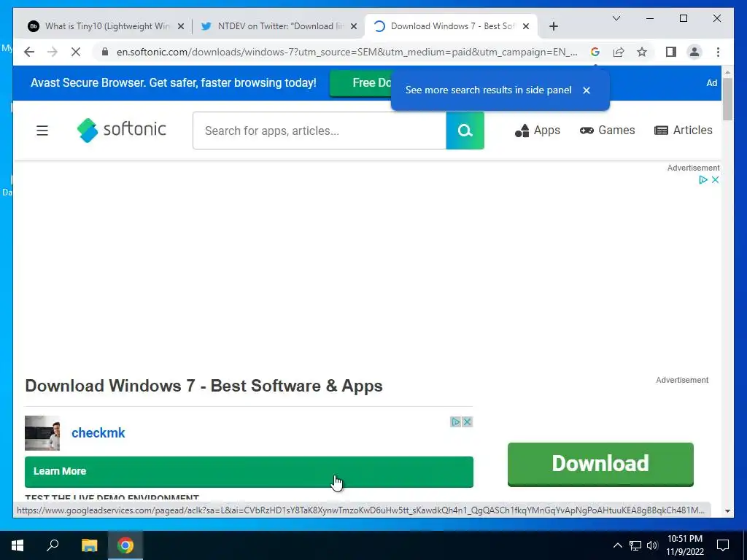747x560 pixels.
Task: Click the Free Download button in Avast banner
Action: [362, 83]
